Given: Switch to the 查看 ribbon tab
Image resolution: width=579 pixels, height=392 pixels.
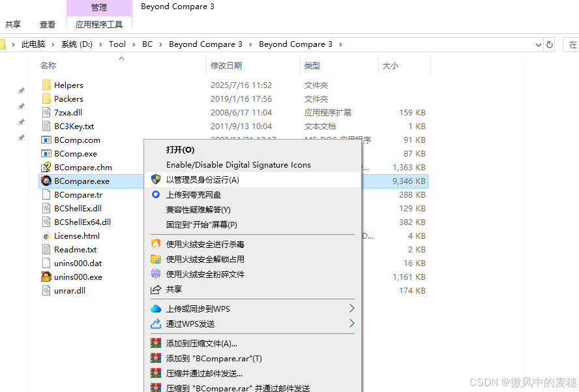Looking at the screenshot, I should click(48, 24).
